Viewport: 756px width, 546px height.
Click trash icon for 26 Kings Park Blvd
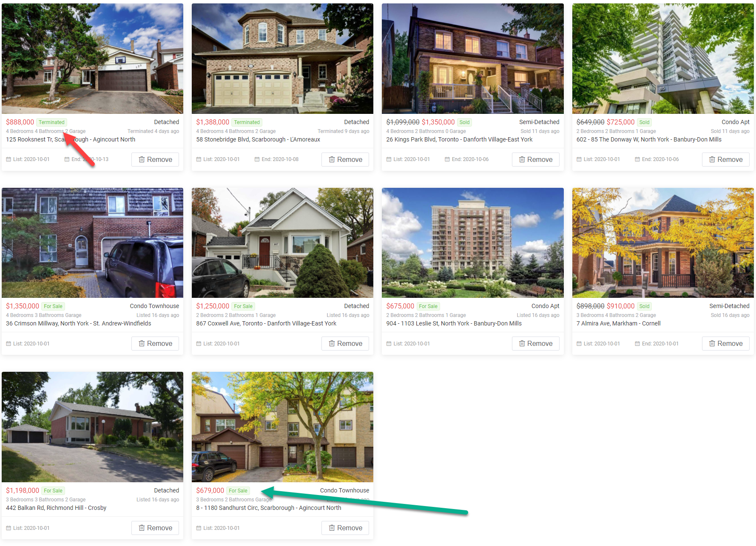click(522, 159)
